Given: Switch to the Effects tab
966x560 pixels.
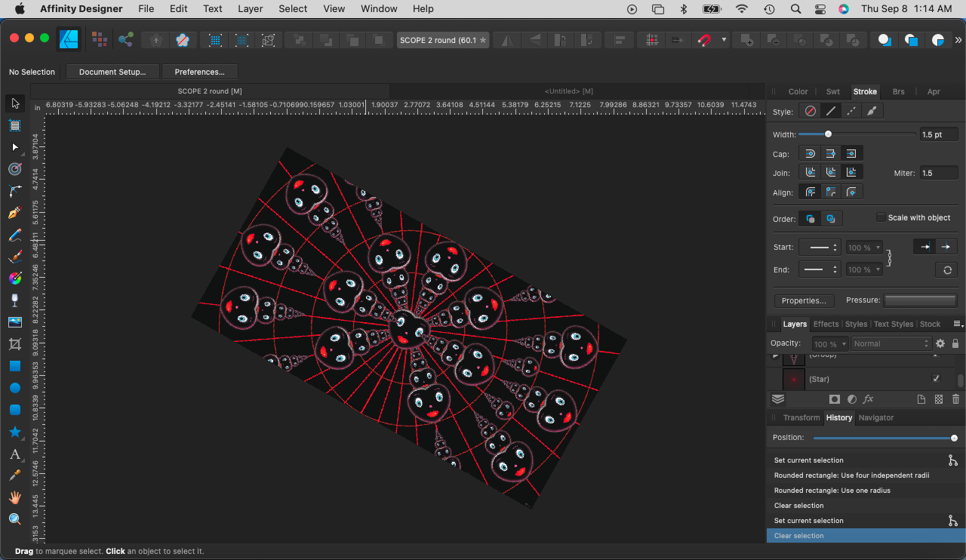Looking at the screenshot, I should pyautogui.click(x=826, y=324).
